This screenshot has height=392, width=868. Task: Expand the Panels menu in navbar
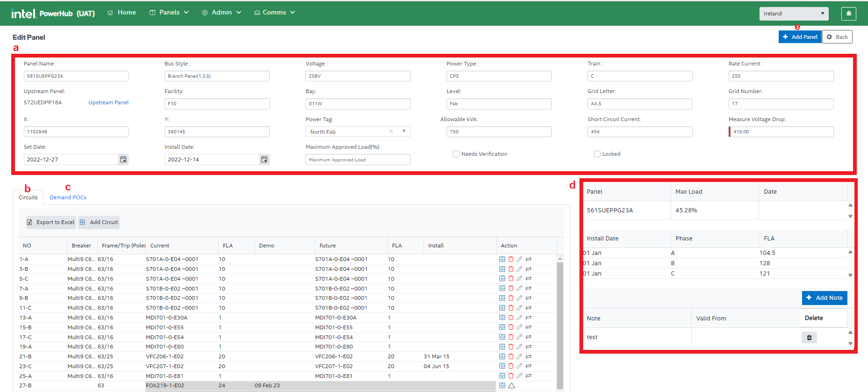tap(169, 13)
